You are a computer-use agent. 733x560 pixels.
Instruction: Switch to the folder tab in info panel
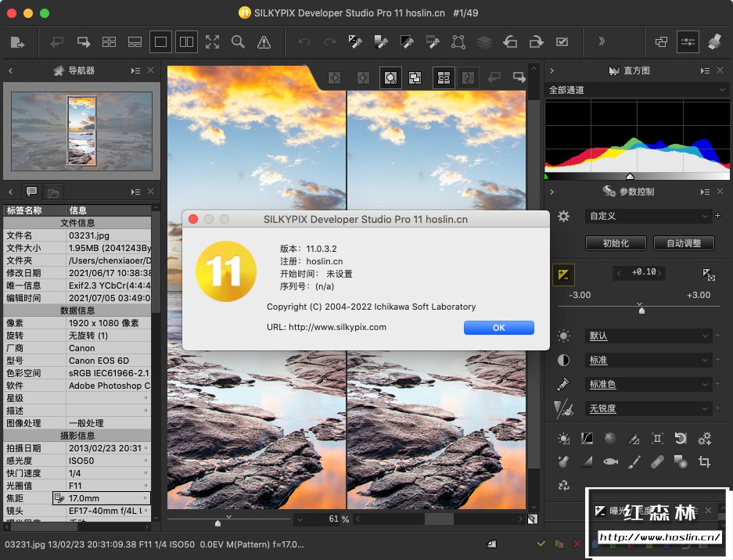[53, 192]
